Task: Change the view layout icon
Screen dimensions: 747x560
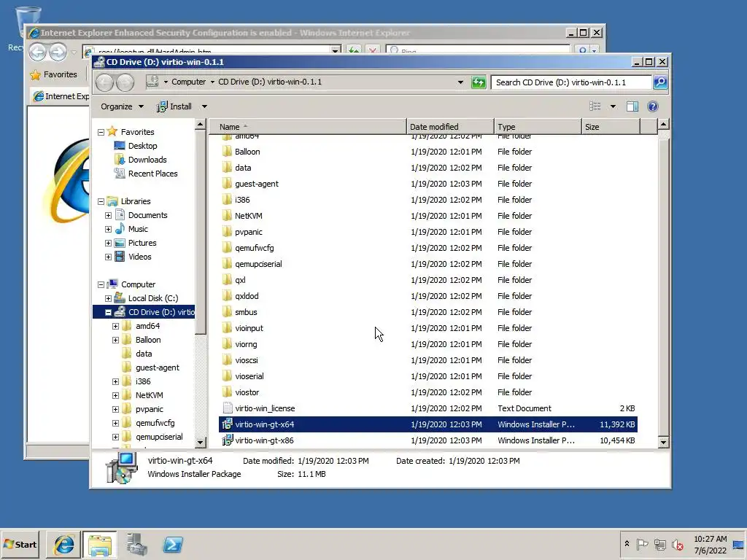Action: coord(595,106)
